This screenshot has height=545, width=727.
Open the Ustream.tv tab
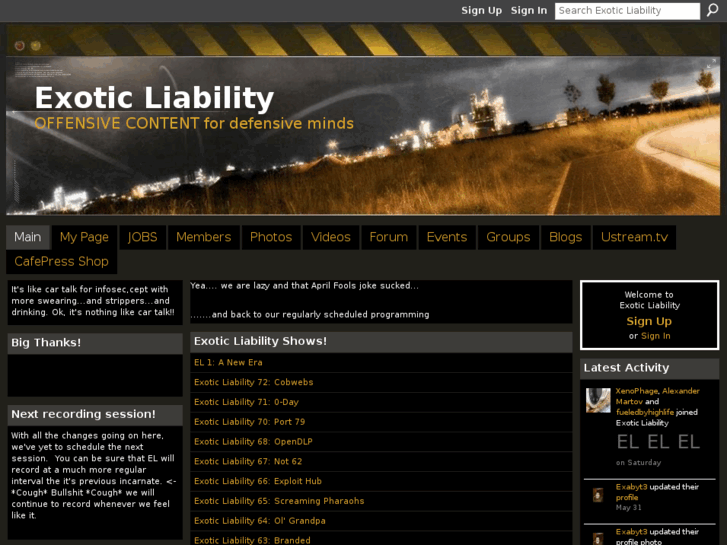click(634, 237)
